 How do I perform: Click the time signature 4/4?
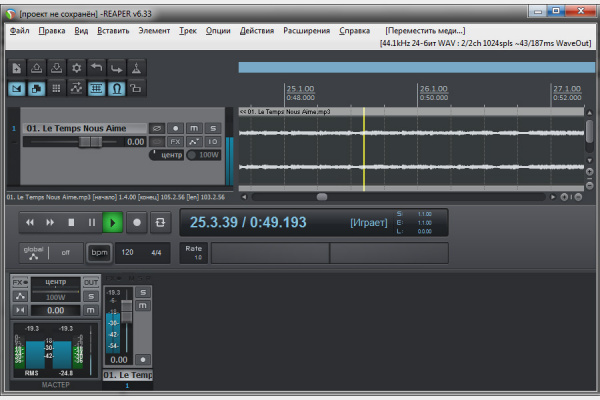[156, 253]
